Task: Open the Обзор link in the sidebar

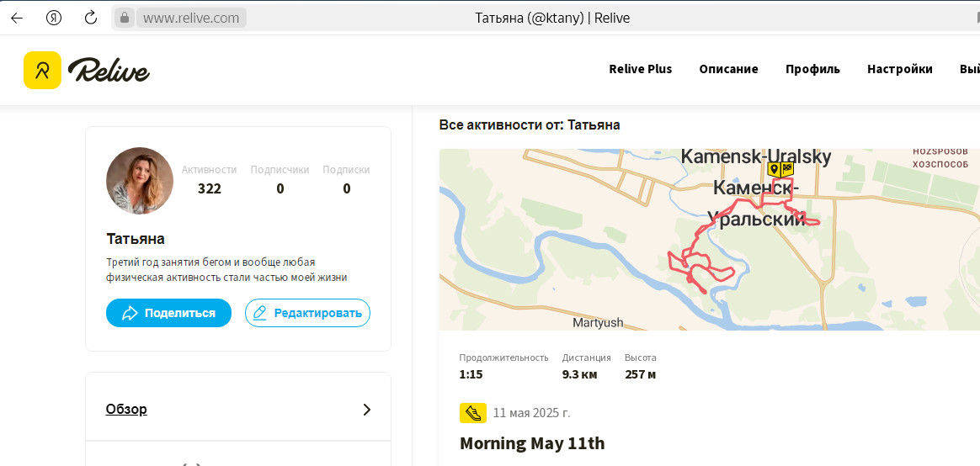Action: click(126, 409)
